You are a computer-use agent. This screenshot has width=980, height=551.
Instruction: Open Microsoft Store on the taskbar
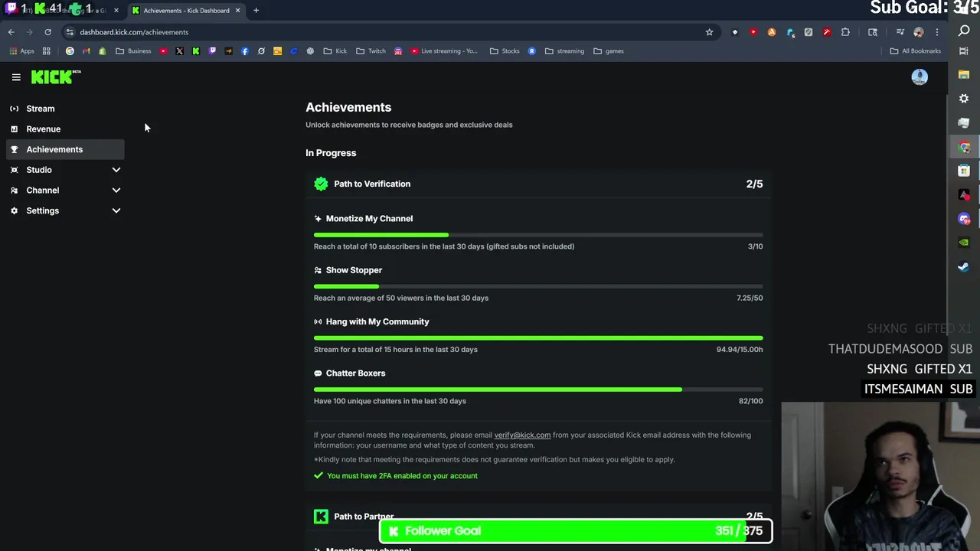(964, 171)
